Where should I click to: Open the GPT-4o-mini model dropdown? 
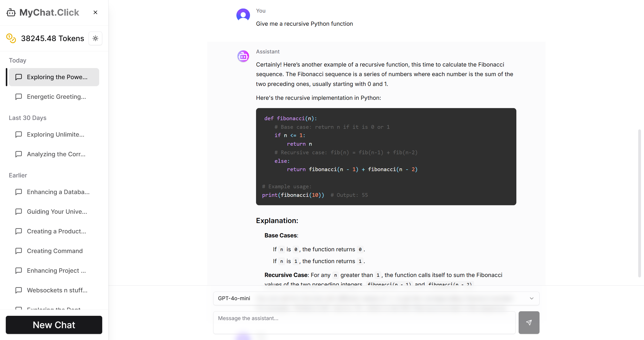[x=376, y=298]
